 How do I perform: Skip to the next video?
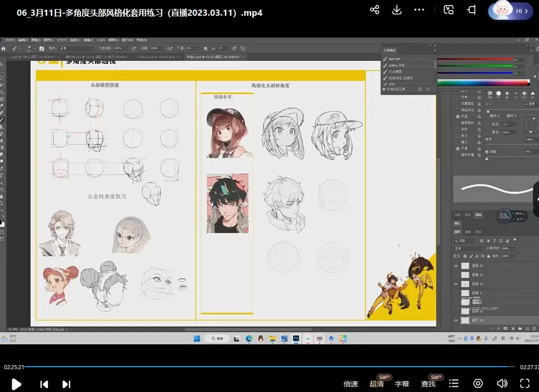[x=66, y=384]
